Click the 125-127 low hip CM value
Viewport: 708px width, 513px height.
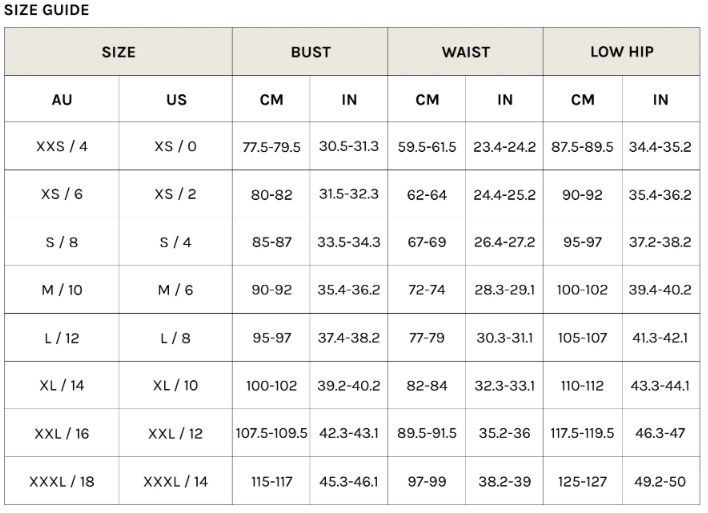[x=582, y=482]
